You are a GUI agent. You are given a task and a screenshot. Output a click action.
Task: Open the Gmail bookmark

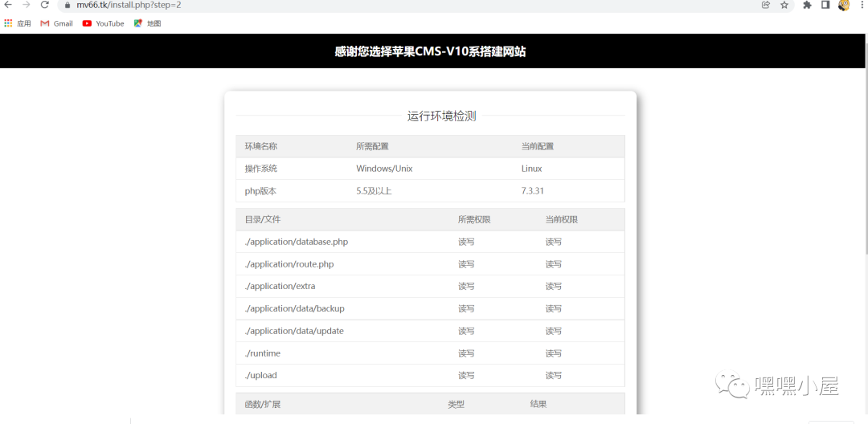[x=57, y=23]
